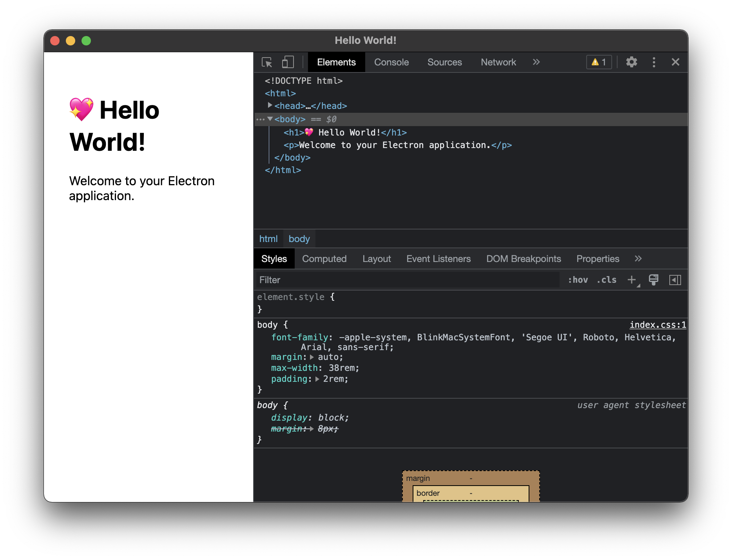
Task: Toggle the device emulation toolbar
Action: [288, 62]
